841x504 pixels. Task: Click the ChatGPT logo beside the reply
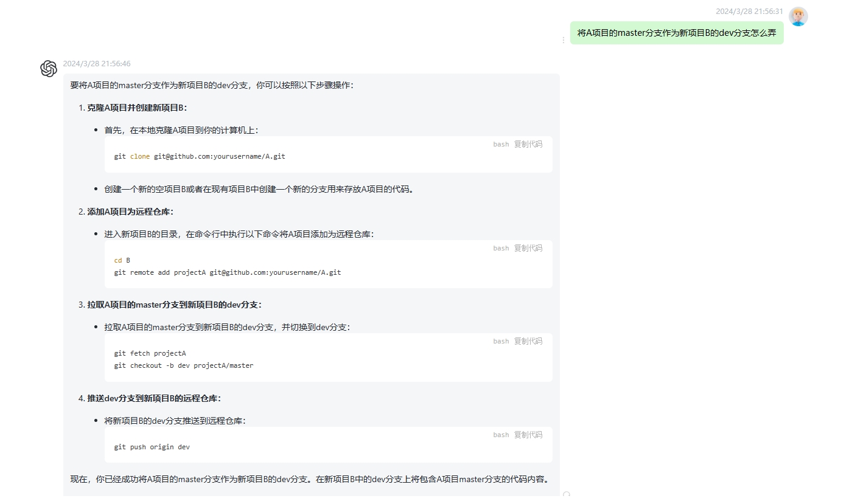[49, 69]
